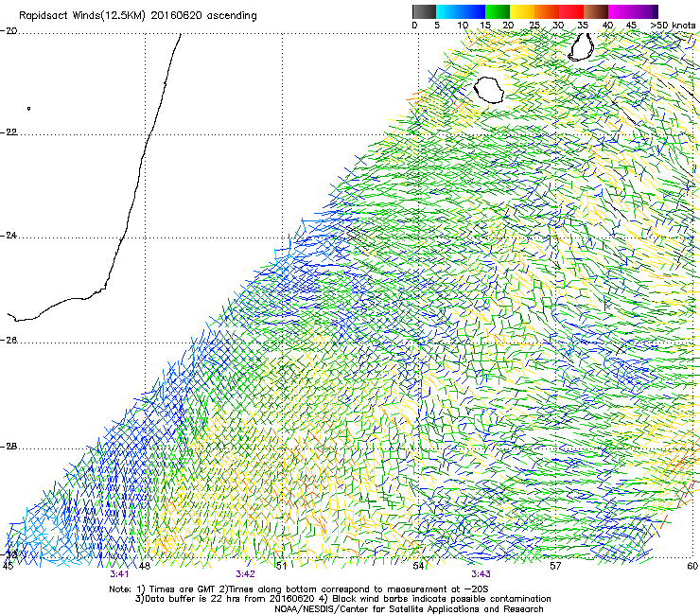Click the note 'Times are GMT' line
The height and width of the screenshot is (615, 700).
(x=299, y=589)
